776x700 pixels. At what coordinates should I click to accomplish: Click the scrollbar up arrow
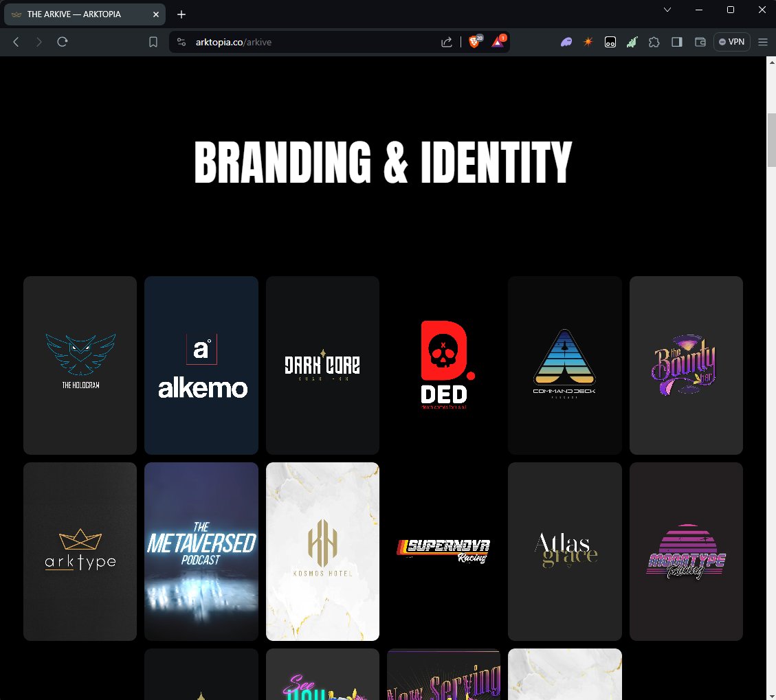click(x=771, y=62)
